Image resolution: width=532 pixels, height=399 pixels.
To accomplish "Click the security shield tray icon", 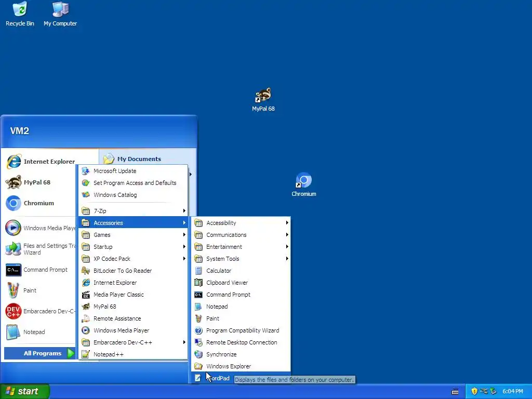I will point(474,391).
